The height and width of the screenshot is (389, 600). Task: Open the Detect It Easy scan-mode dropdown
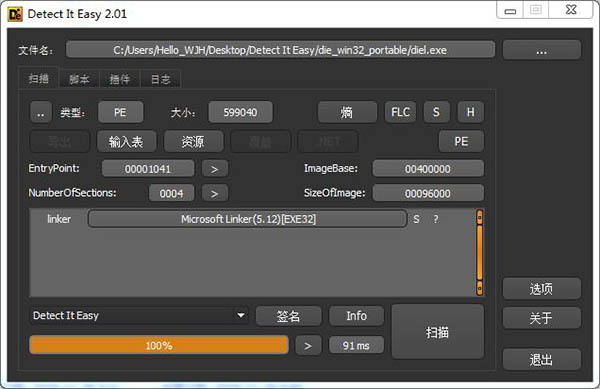coord(139,316)
